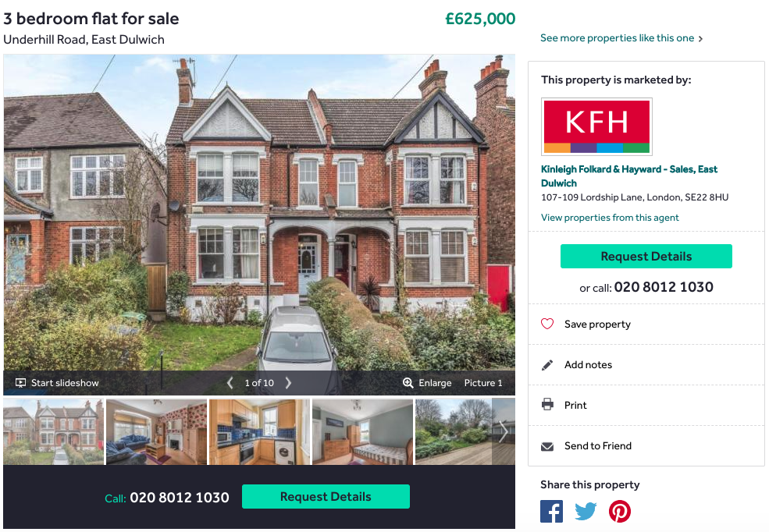Click the Facebook share icon
Image resolution: width=769 pixels, height=532 pixels.
(551, 512)
